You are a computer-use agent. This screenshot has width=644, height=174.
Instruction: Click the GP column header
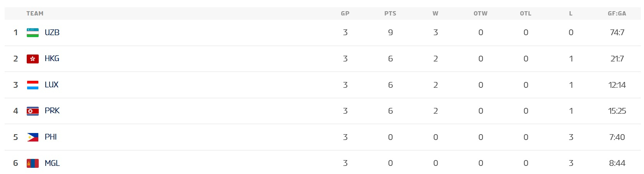pos(345,14)
